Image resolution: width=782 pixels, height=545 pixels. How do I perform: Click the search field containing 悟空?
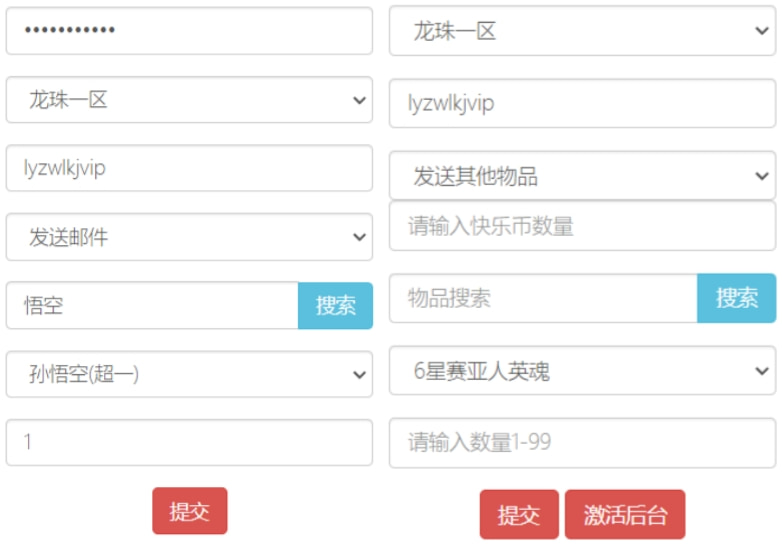click(152, 305)
